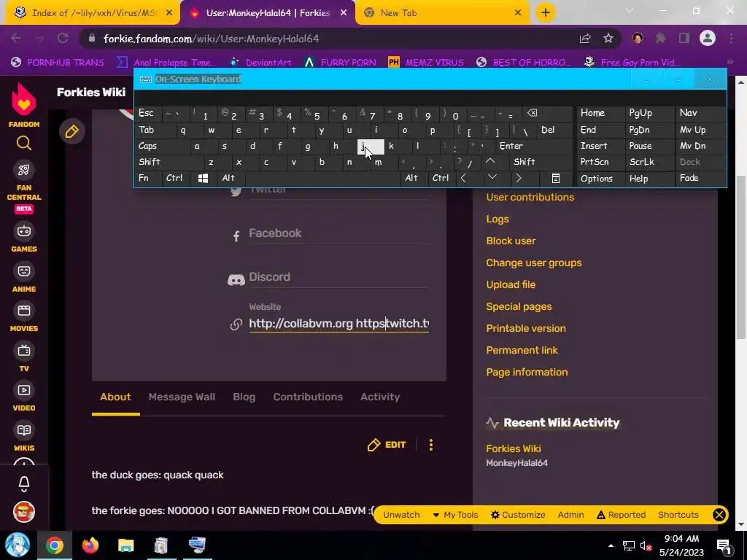Click the EDIT button for About section
Viewport: 747px width, 560px height.
point(387,445)
